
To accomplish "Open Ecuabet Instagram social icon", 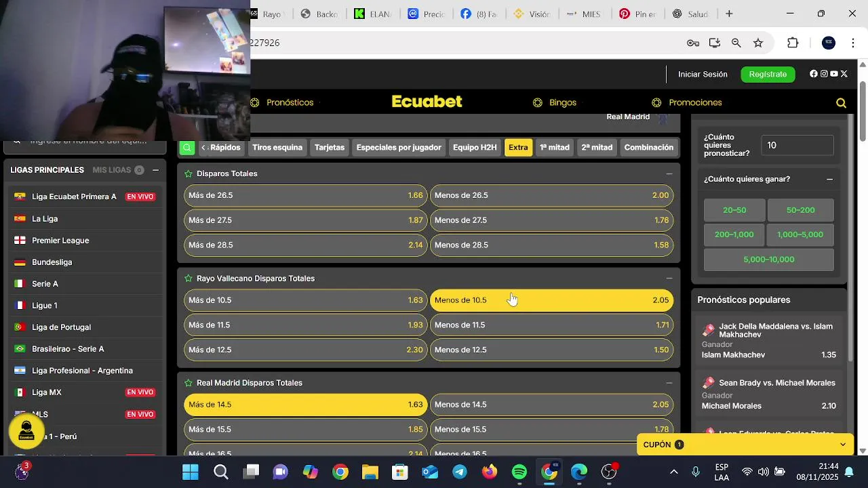I will 824,74.
